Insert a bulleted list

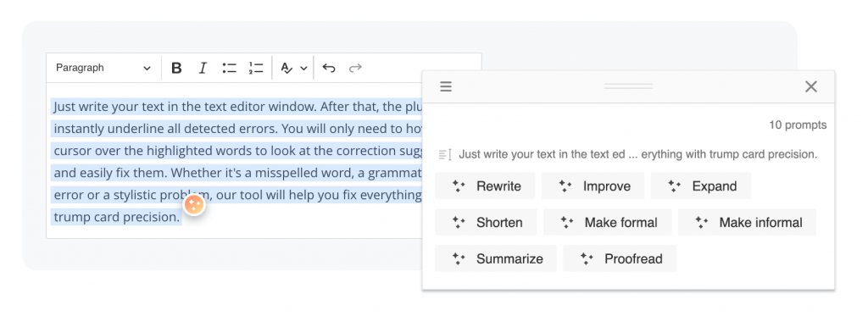coord(229,68)
